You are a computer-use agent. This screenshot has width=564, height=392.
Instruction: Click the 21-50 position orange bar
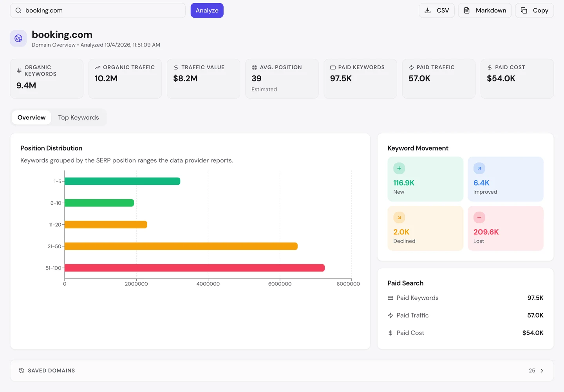pyautogui.click(x=181, y=246)
